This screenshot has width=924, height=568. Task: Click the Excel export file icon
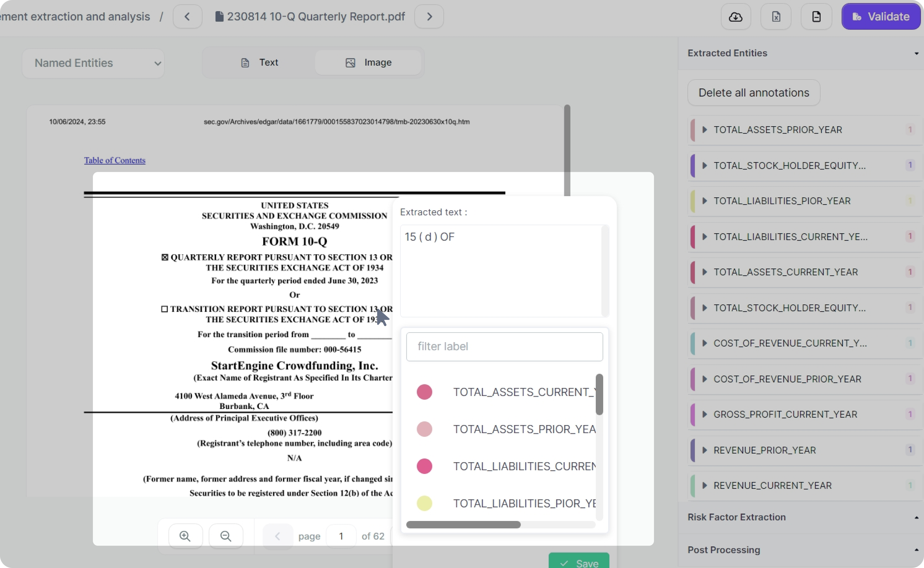click(776, 17)
